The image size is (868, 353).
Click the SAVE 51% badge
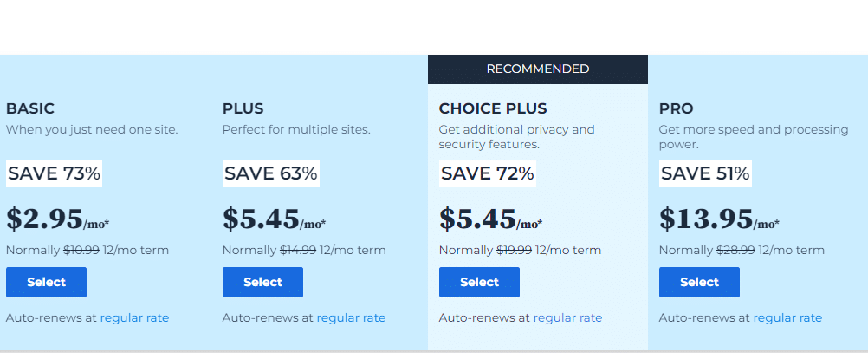point(705,174)
